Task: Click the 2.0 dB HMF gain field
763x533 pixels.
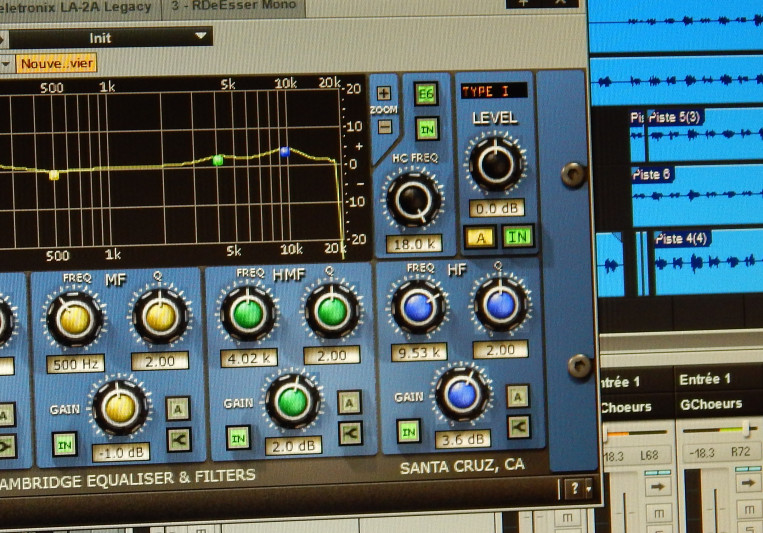Action: click(293, 446)
